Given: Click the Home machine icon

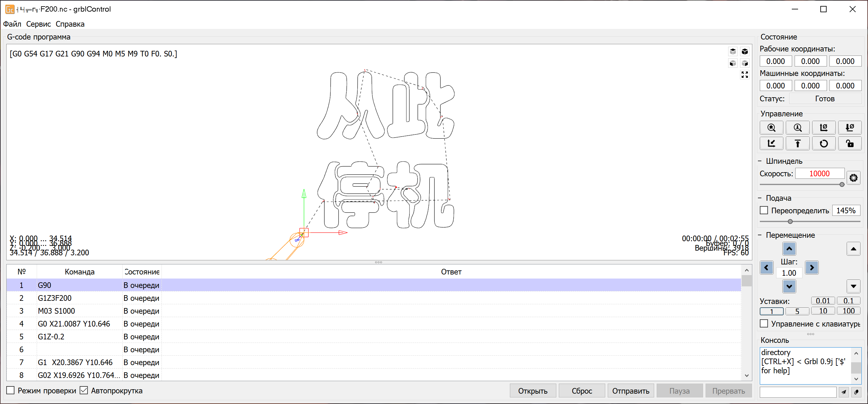Looking at the screenshot, I should 771,128.
